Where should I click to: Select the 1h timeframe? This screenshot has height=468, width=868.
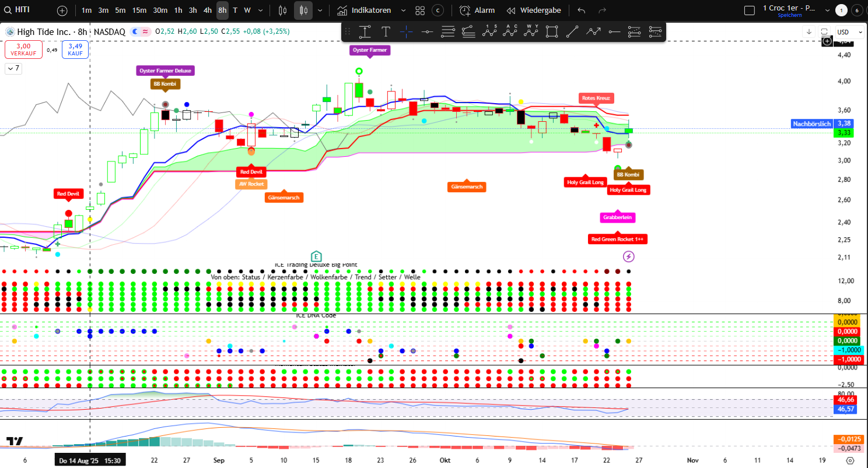178,10
